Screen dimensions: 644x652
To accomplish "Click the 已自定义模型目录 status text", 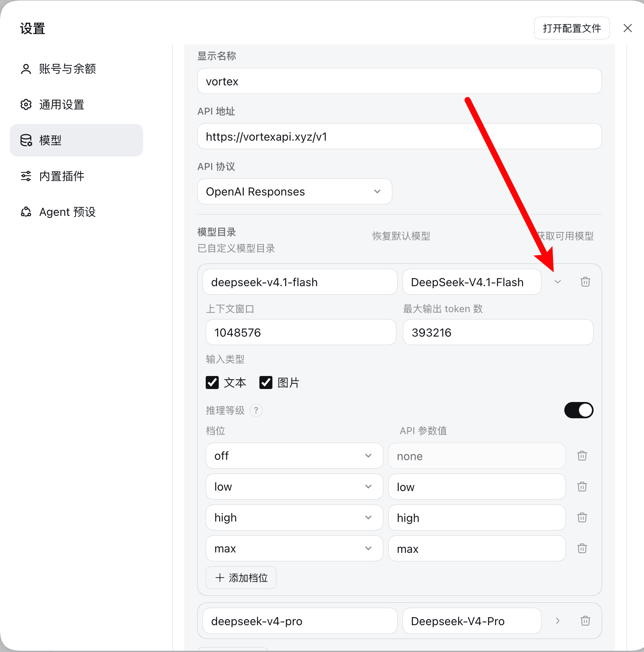I will tap(236, 248).
